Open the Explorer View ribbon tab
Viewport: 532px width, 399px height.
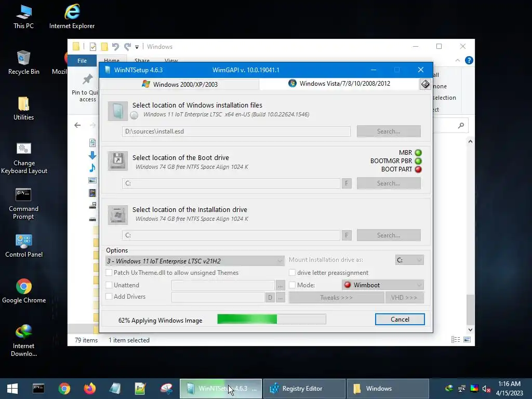171,60
